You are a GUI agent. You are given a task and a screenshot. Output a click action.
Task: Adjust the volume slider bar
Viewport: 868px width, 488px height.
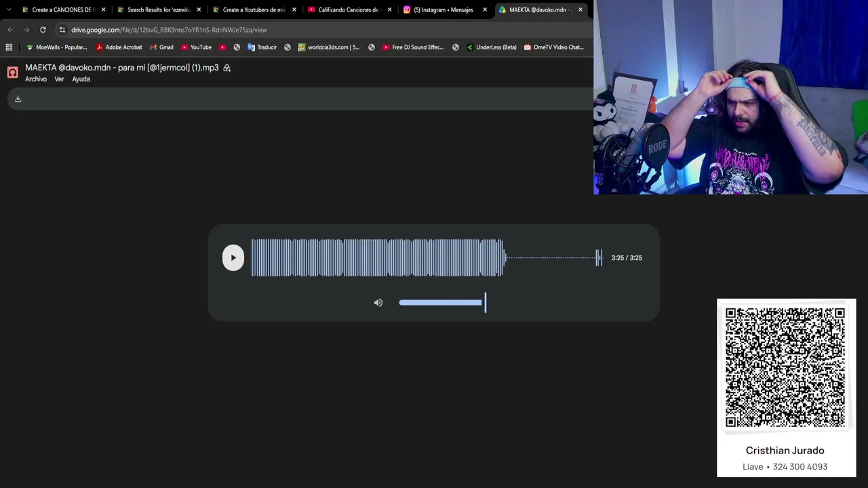coord(442,303)
